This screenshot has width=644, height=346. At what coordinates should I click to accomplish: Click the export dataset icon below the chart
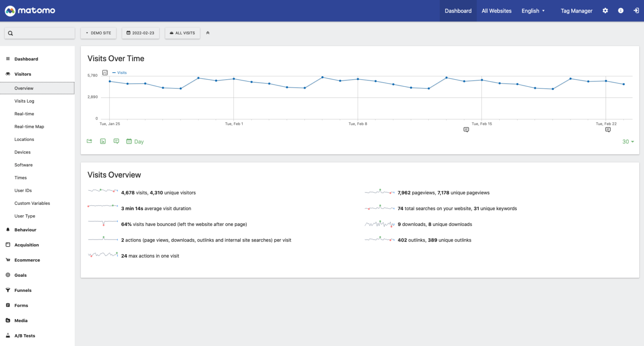tap(89, 141)
